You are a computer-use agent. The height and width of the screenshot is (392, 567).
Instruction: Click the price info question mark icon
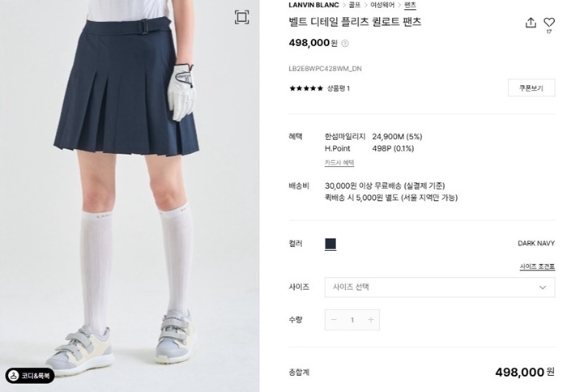point(345,44)
